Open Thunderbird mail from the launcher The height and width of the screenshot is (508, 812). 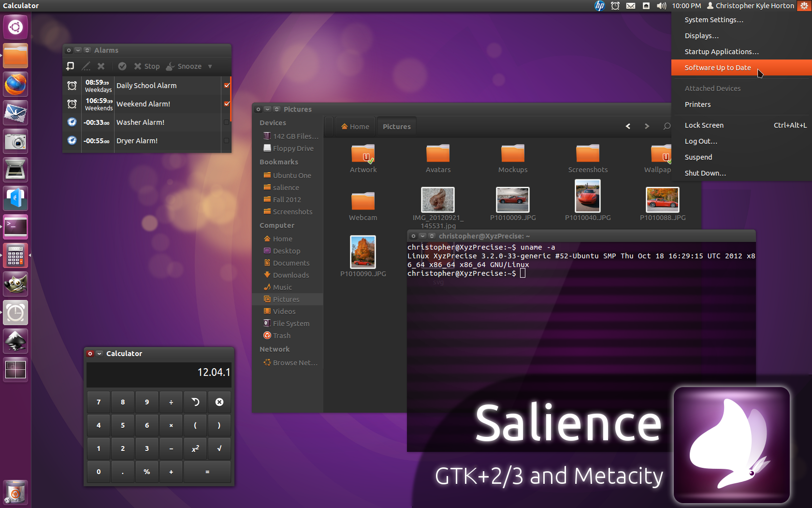click(15, 113)
